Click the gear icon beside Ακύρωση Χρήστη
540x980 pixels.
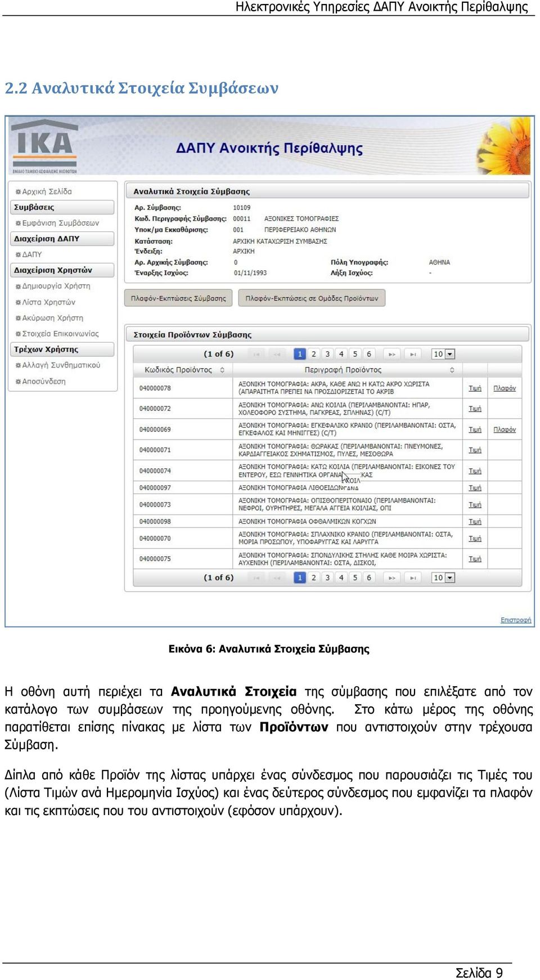pos(18,318)
